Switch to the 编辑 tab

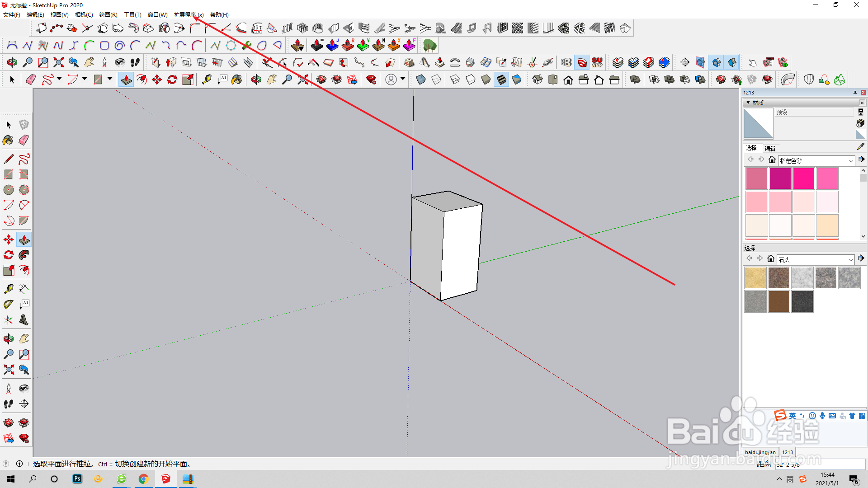[x=770, y=149]
